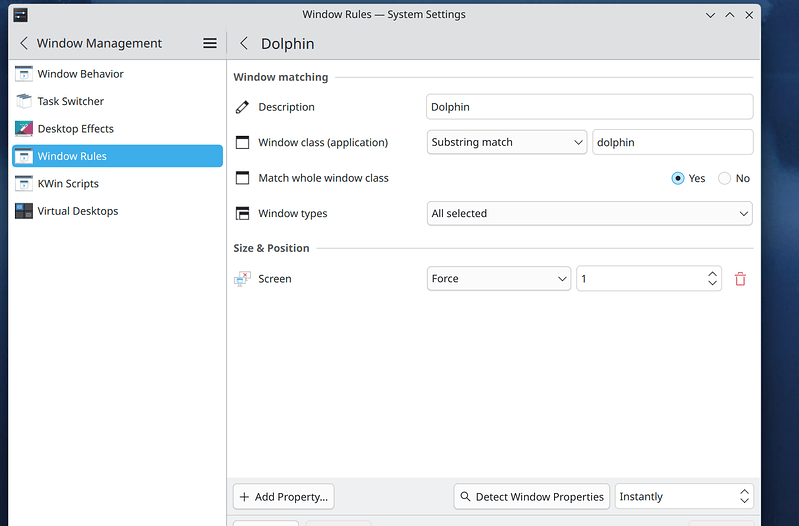Click the Add Property button
The image size is (799, 526).
point(284,496)
